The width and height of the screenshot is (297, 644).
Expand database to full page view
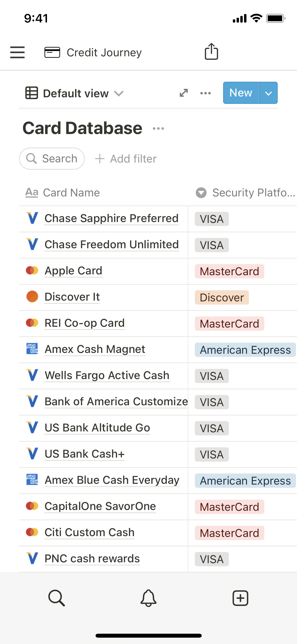[x=183, y=93]
